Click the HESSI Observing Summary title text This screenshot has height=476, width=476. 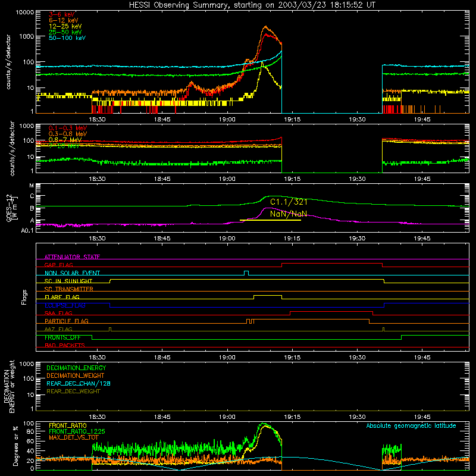click(252, 5)
